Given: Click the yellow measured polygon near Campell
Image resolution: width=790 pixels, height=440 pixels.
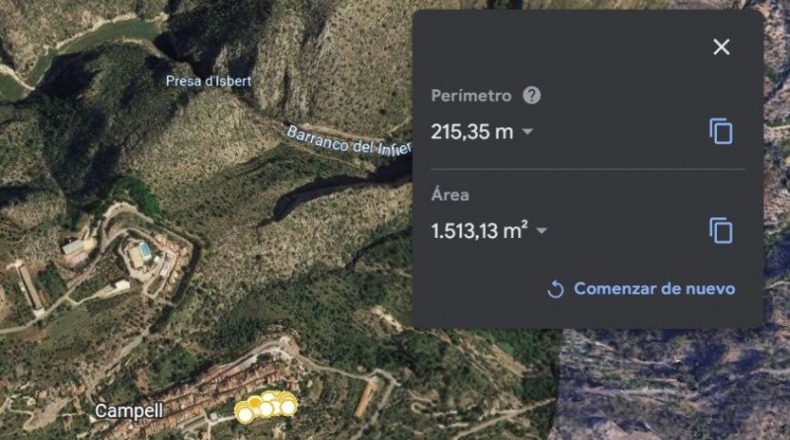Looking at the screenshot, I should coord(266,406).
